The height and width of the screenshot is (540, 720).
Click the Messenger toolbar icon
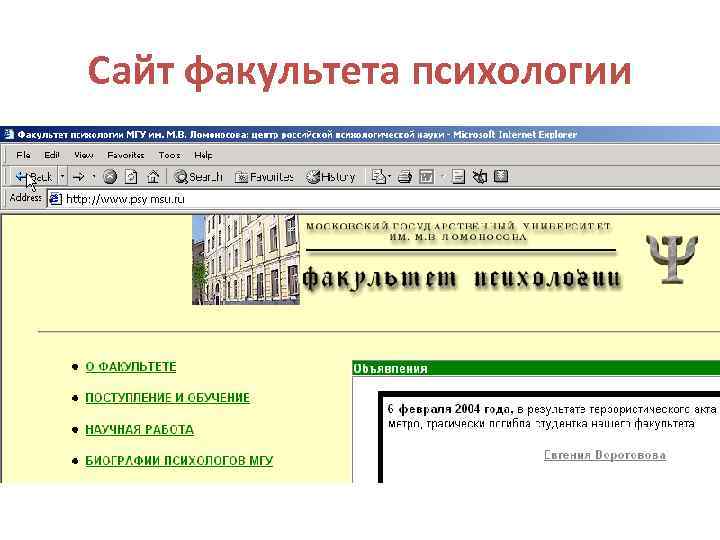tap(480, 177)
